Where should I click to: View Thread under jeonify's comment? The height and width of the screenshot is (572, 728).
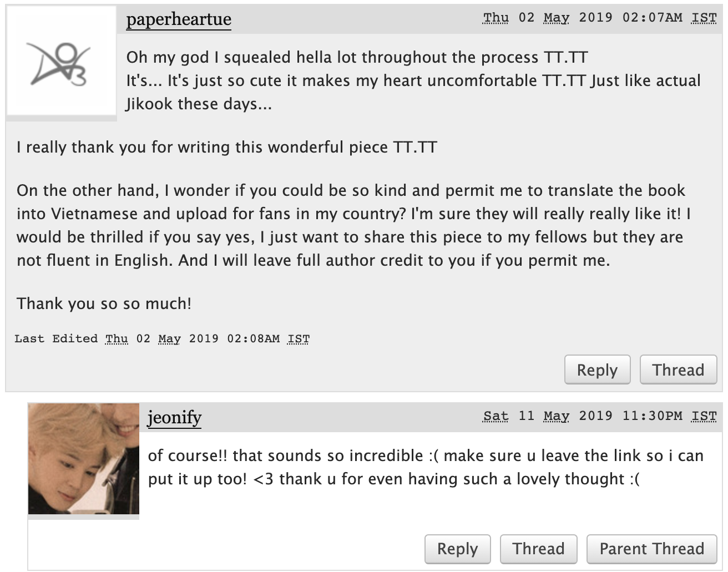538,549
